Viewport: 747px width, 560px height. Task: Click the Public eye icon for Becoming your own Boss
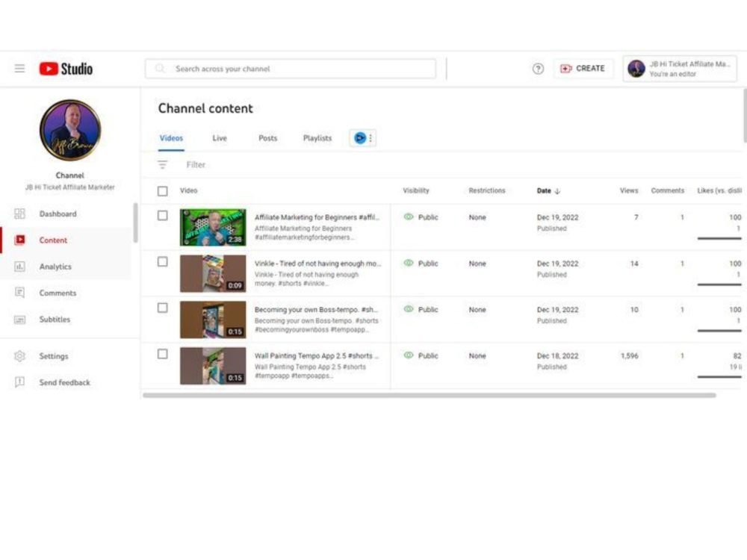click(409, 309)
